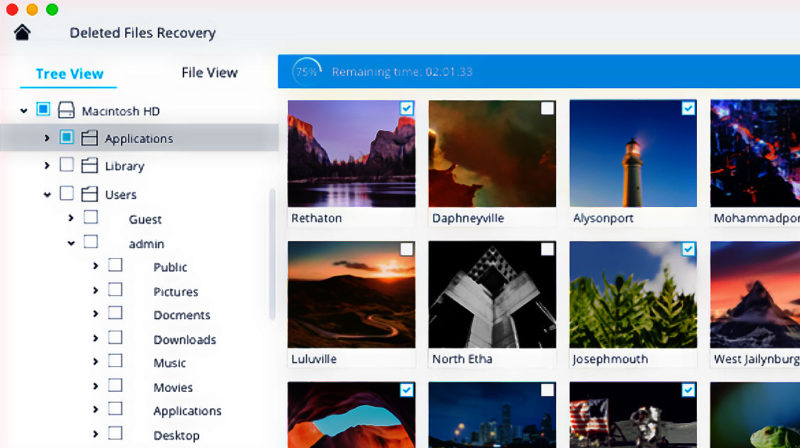
Task: Collapse the admin user node
Action: 71,243
